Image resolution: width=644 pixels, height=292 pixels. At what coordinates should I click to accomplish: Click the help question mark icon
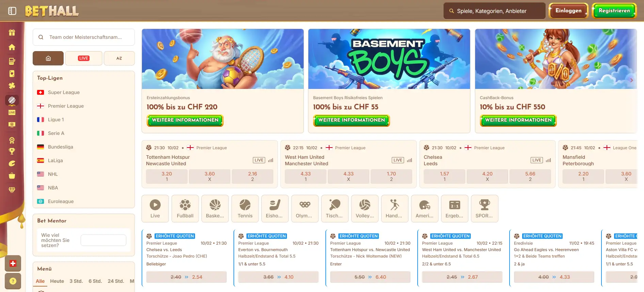[13, 281]
